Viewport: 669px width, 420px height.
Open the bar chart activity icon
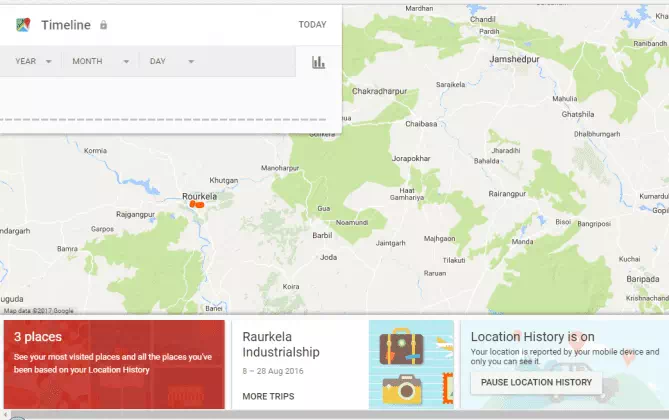[x=318, y=62]
